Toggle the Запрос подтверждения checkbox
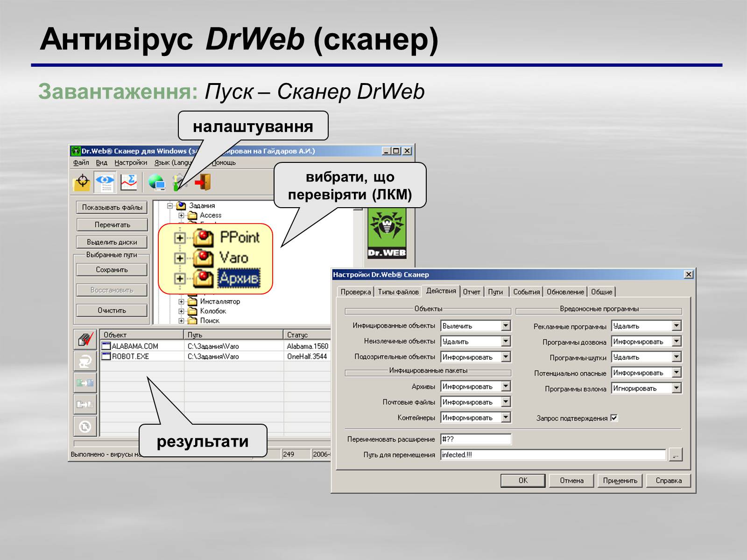 [x=614, y=418]
